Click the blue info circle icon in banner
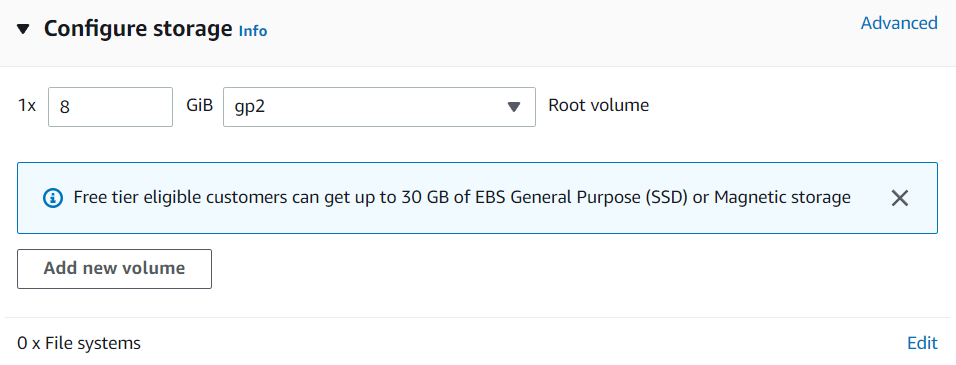 pyautogui.click(x=53, y=198)
